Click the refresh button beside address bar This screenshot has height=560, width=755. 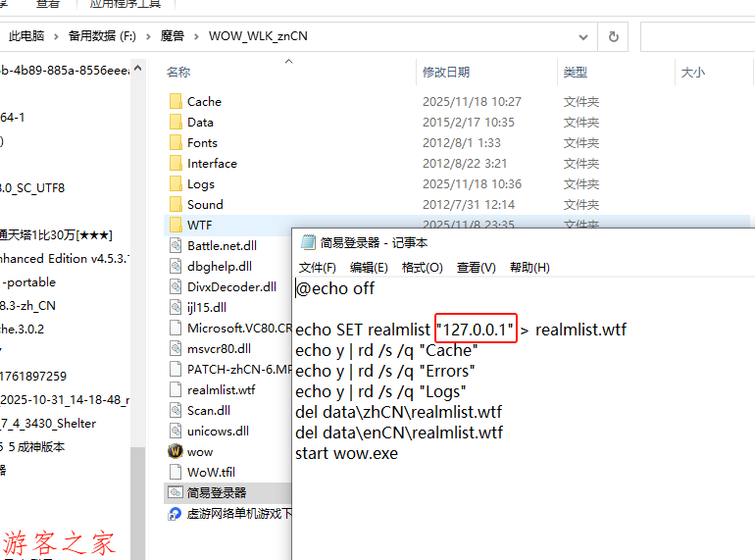[614, 36]
